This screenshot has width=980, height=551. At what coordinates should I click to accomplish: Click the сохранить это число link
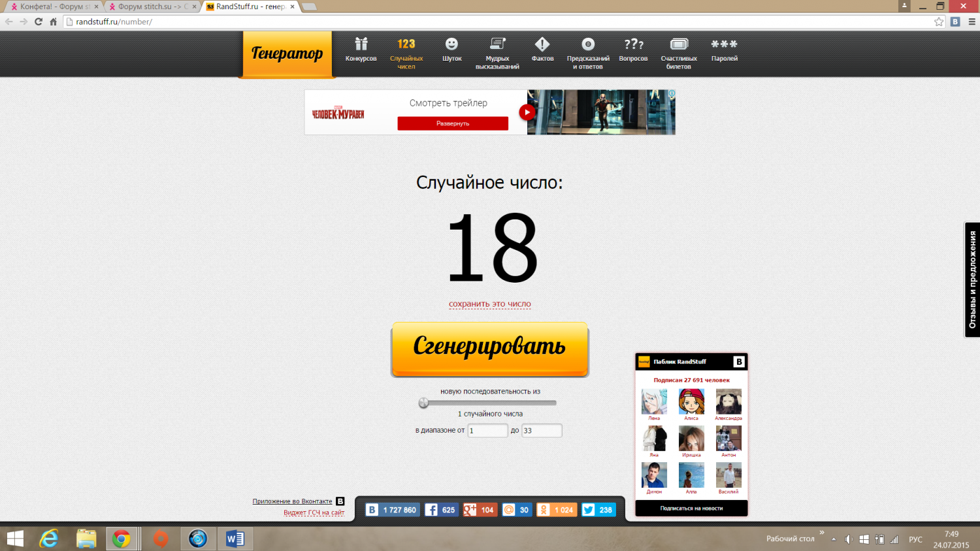pos(489,304)
